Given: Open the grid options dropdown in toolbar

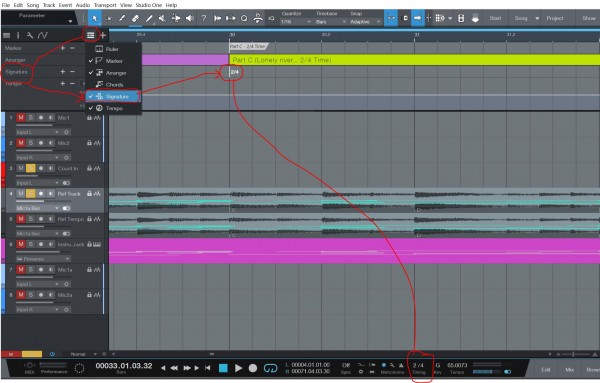Looking at the screenshot, I should coord(450,18).
